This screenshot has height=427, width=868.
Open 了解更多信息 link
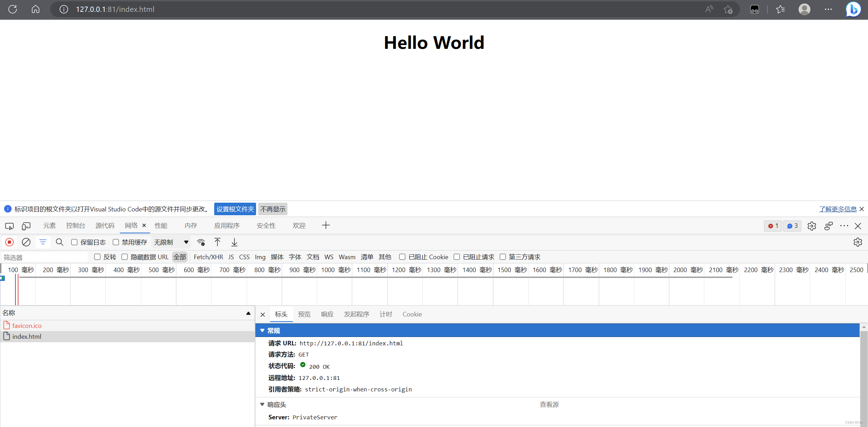point(838,209)
